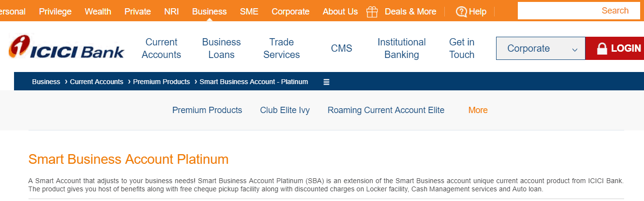Screen dimensions: 644x201
Task: Open the Current Accounts menu
Action: (161, 48)
